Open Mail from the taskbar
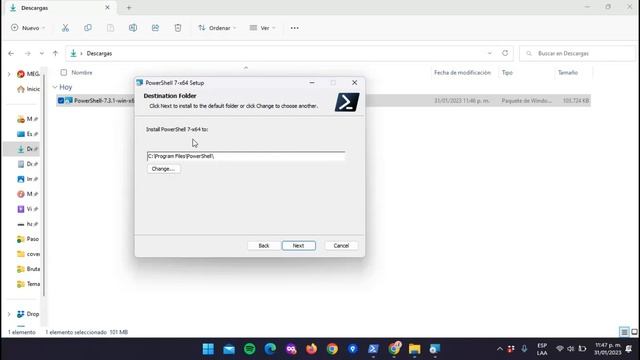The image size is (640, 360). pos(229,349)
